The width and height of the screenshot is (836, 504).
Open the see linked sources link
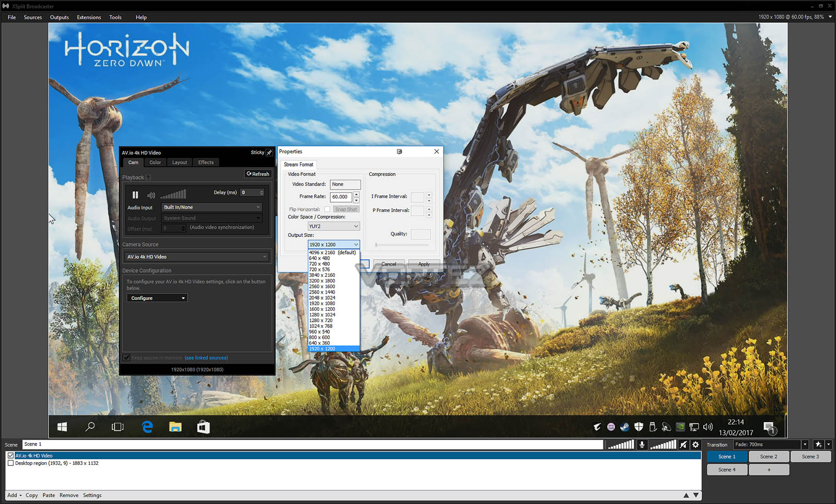[x=206, y=358]
